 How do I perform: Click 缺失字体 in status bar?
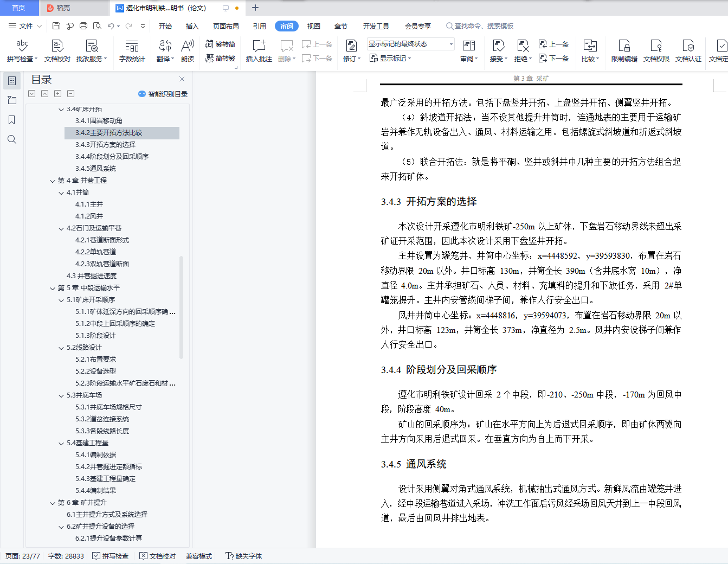244,556
